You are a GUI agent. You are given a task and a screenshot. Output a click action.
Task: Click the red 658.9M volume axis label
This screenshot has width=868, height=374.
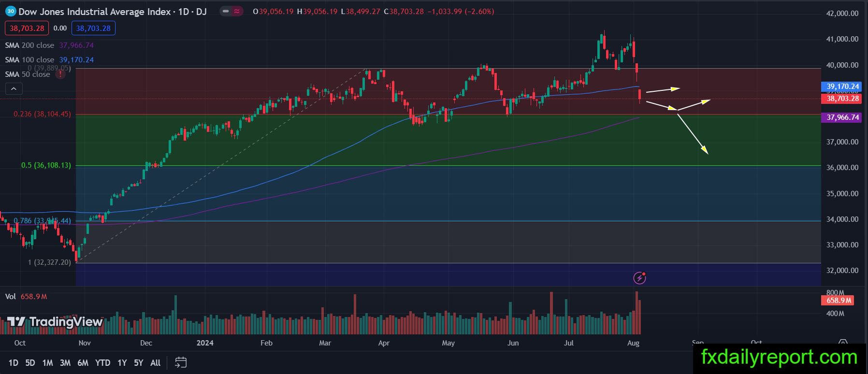pos(838,300)
